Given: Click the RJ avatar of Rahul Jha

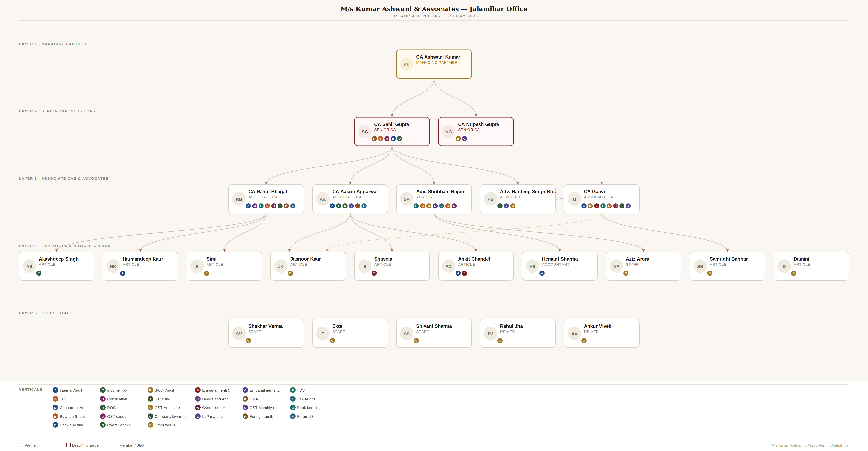Looking at the screenshot, I should pyautogui.click(x=491, y=334).
